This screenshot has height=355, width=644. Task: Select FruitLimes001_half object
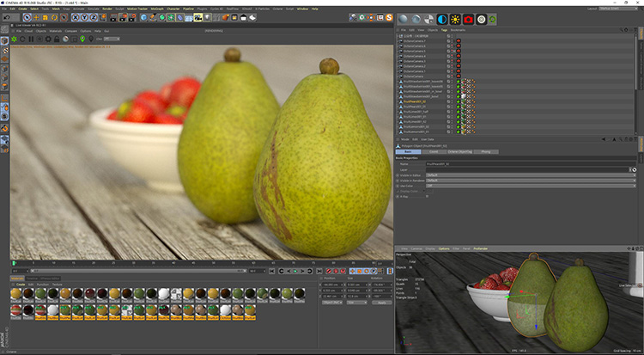415,112
